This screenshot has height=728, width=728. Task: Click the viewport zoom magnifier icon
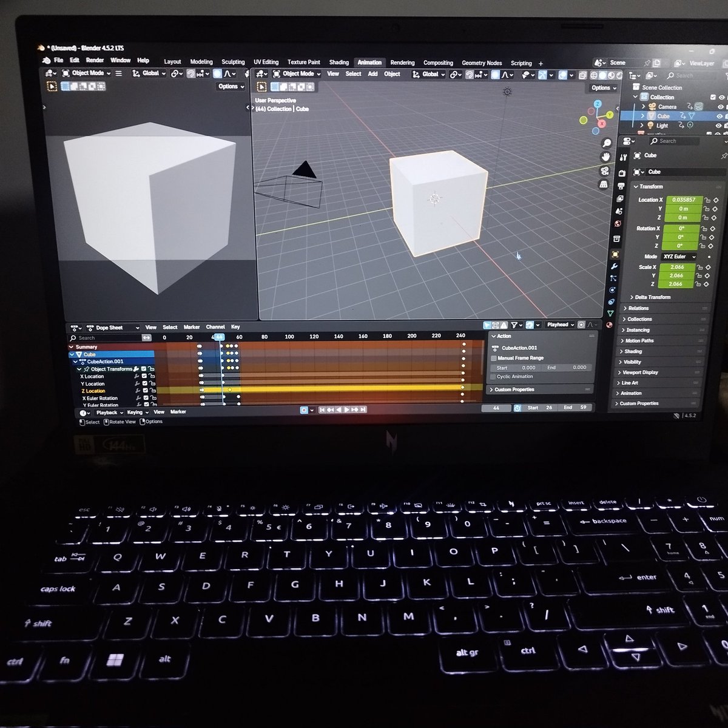tap(606, 143)
